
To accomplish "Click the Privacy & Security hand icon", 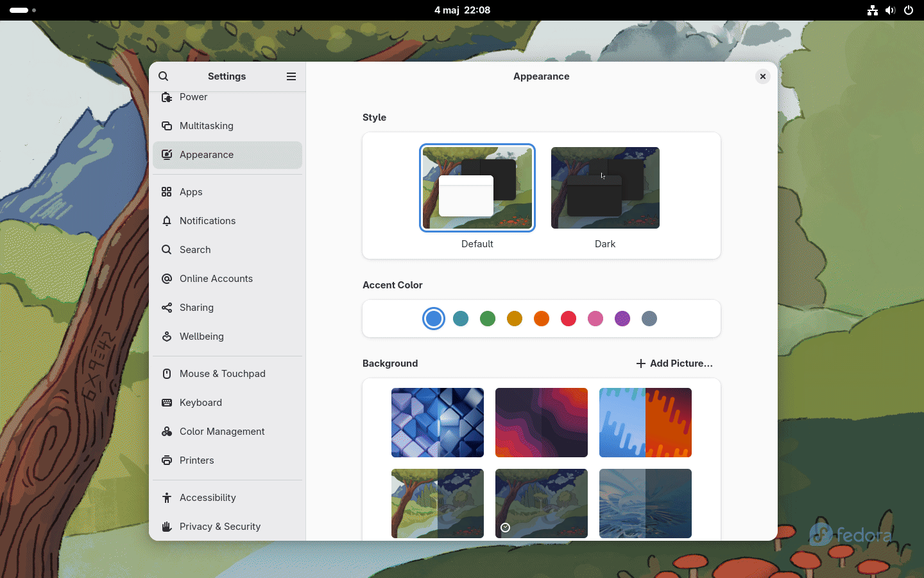I will click(167, 527).
